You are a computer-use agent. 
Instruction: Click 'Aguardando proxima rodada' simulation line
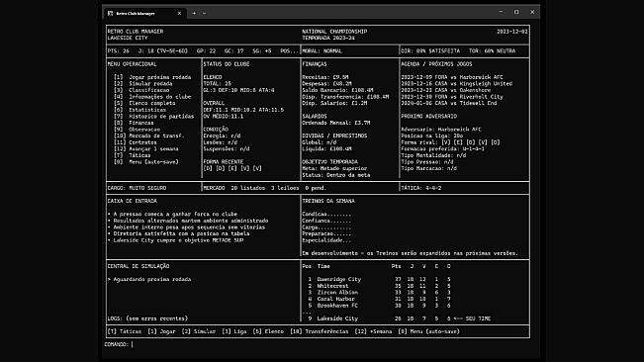[149, 280]
